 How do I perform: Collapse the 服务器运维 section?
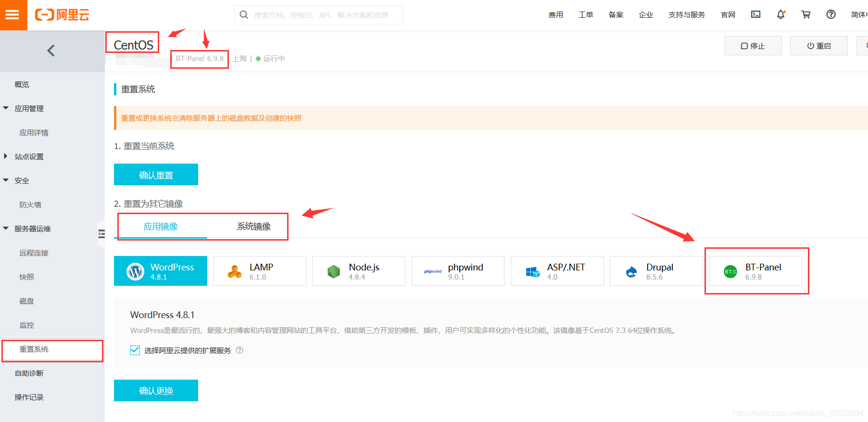click(x=6, y=229)
